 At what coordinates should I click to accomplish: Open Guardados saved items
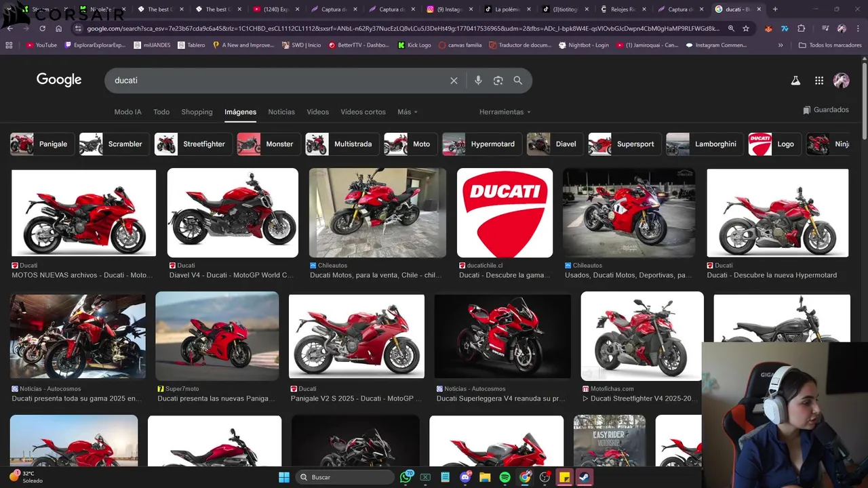coord(826,110)
